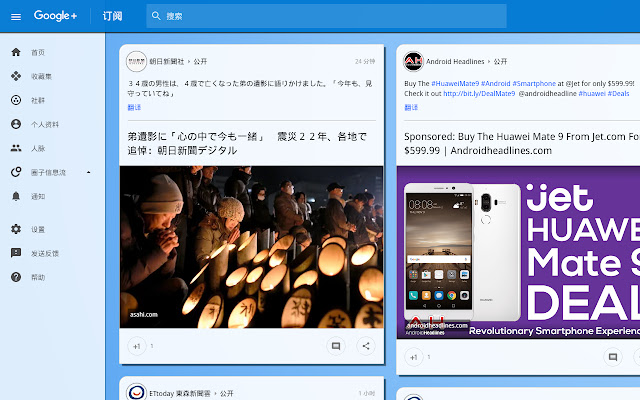Click the #huawei hashtag

[x=592, y=93]
